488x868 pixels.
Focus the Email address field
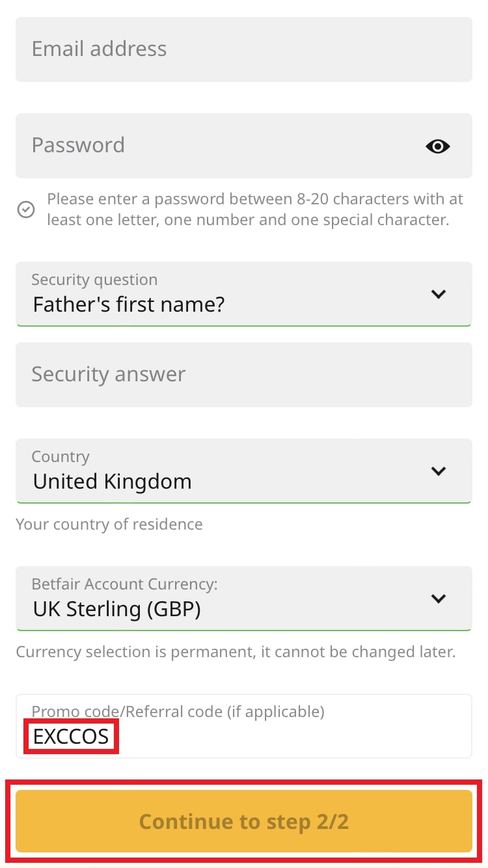click(x=243, y=49)
